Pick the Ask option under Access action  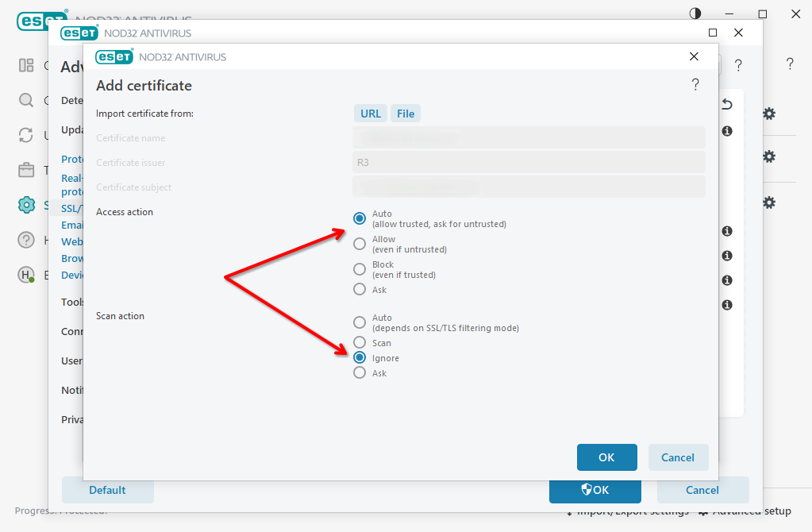pos(360,290)
